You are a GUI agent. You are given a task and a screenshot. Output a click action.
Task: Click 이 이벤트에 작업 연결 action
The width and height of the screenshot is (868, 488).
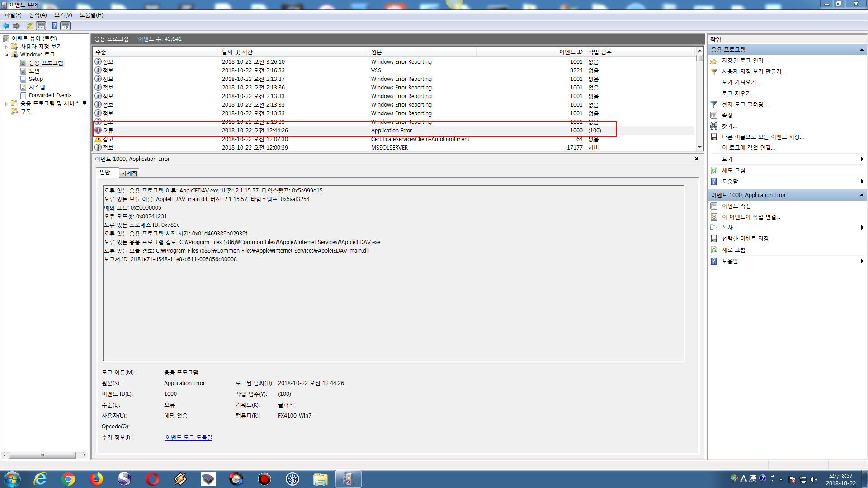pyautogui.click(x=751, y=217)
